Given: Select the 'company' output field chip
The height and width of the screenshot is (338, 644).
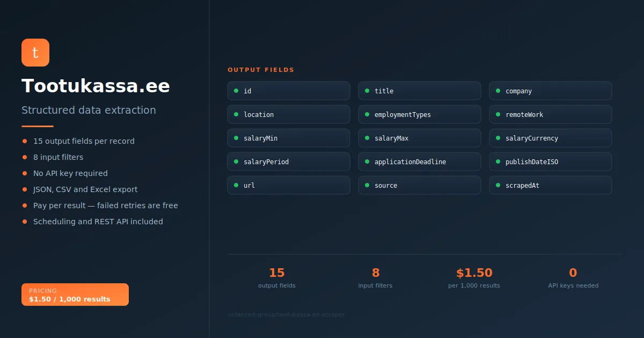Looking at the screenshot, I should click(551, 91).
